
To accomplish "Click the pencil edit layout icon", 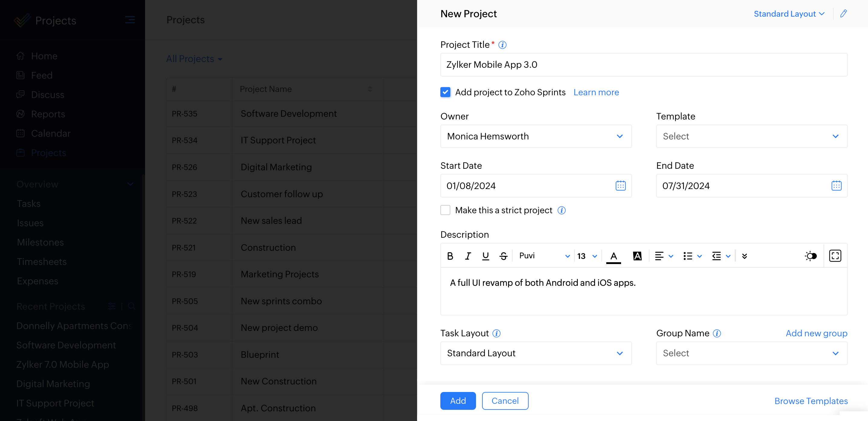I will [844, 14].
